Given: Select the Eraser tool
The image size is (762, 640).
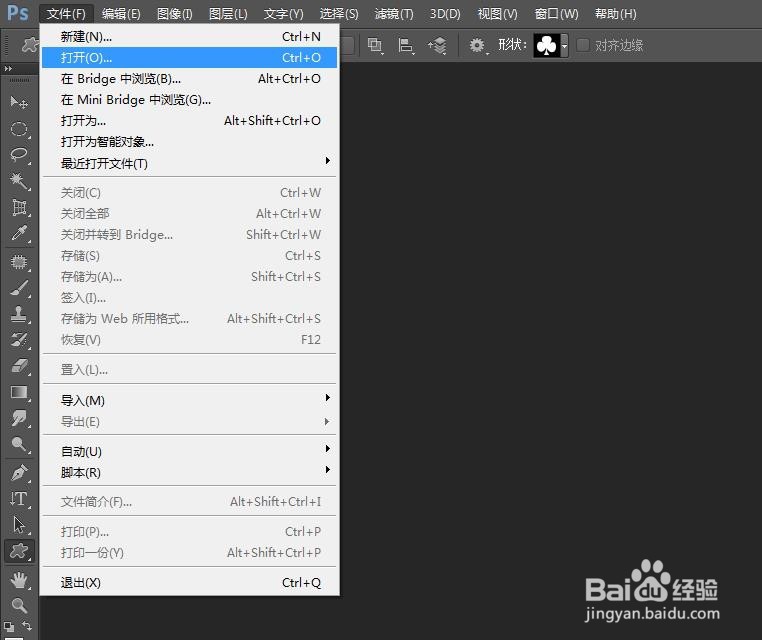Looking at the screenshot, I should 19,365.
